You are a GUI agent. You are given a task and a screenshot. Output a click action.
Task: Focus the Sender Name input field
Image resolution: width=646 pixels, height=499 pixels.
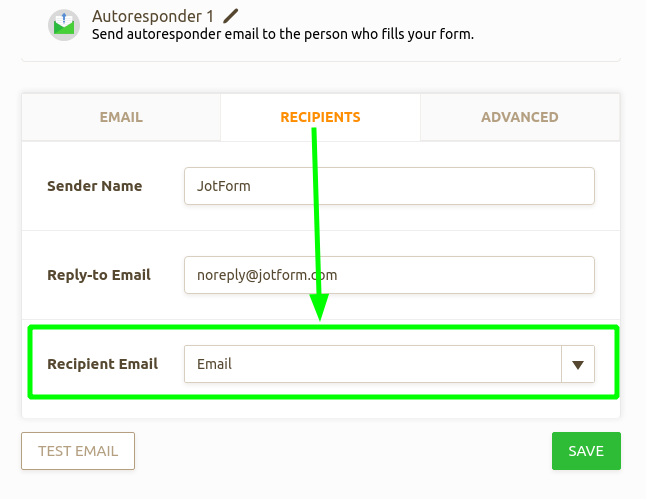389,186
